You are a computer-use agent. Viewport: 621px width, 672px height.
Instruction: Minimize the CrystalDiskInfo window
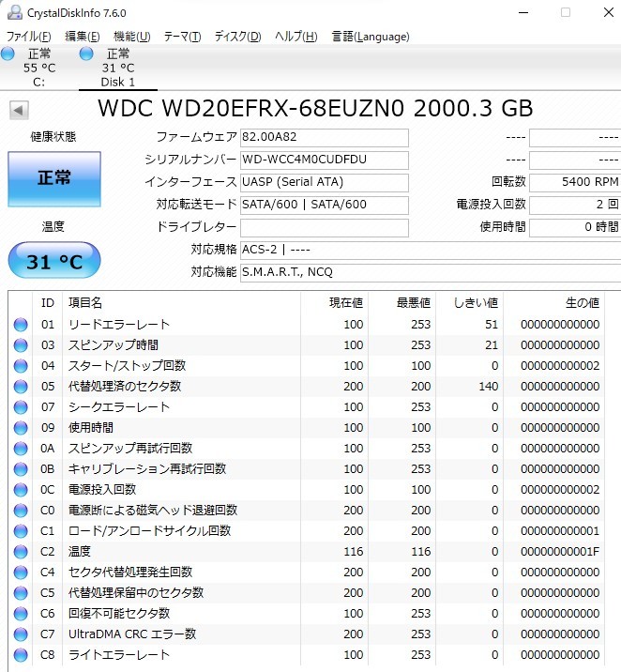click(x=523, y=12)
